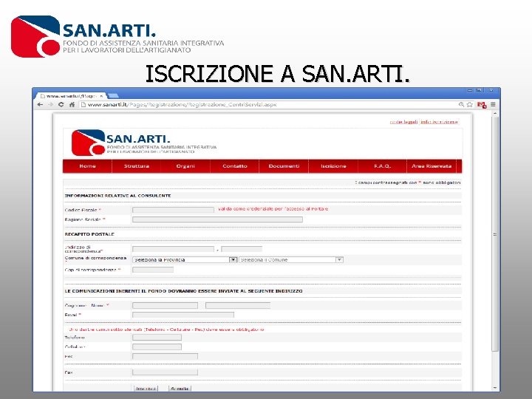This screenshot has width=532, height=399.
Task: Open the Seleziona la Provincia dropdown
Action: (x=185, y=260)
